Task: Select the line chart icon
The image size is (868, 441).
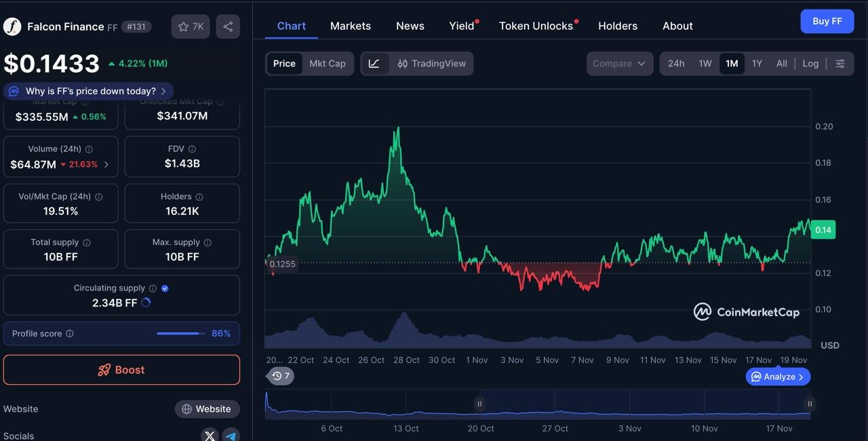Action: (374, 64)
